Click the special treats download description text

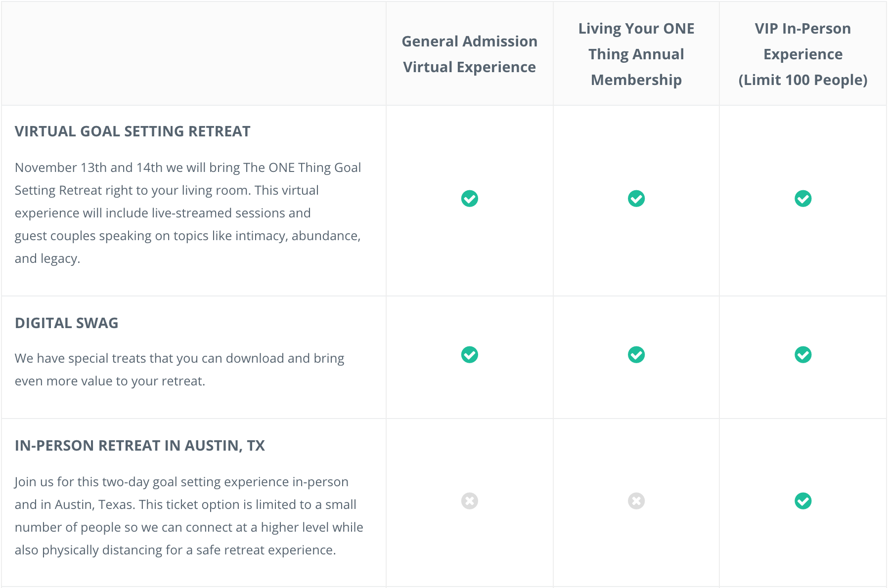point(179,370)
